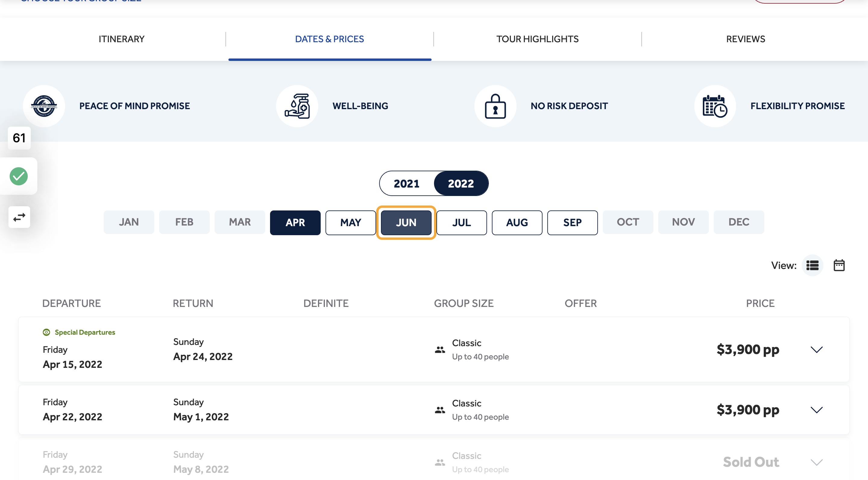868x480 pixels.
Task: Click the Special Departures target icon
Action: tap(46, 332)
